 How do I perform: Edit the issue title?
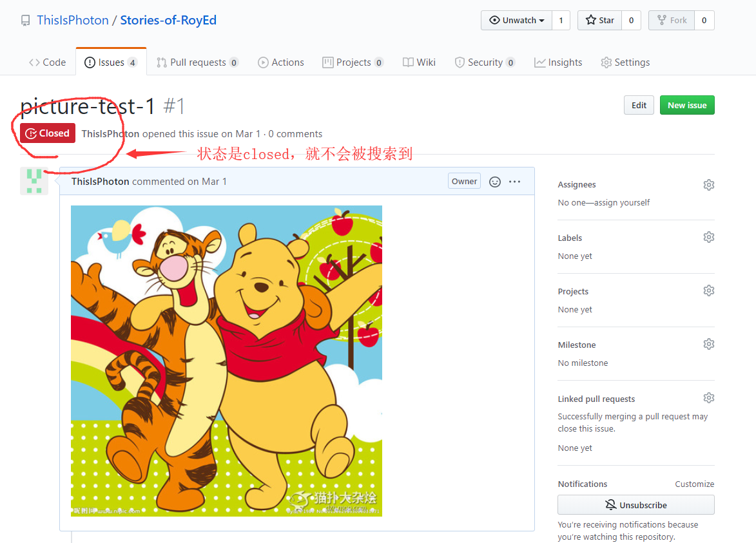click(639, 105)
